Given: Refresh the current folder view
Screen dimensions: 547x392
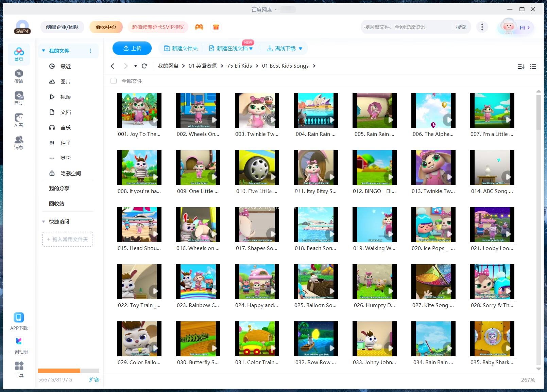Looking at the screenshot, I should pos(144,66).
